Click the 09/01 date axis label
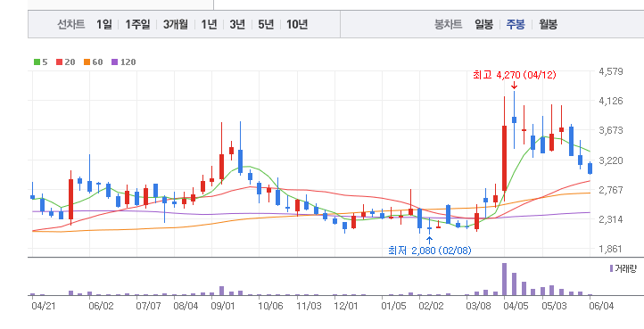Screen dimensions: 644x329 coord(223,307)
